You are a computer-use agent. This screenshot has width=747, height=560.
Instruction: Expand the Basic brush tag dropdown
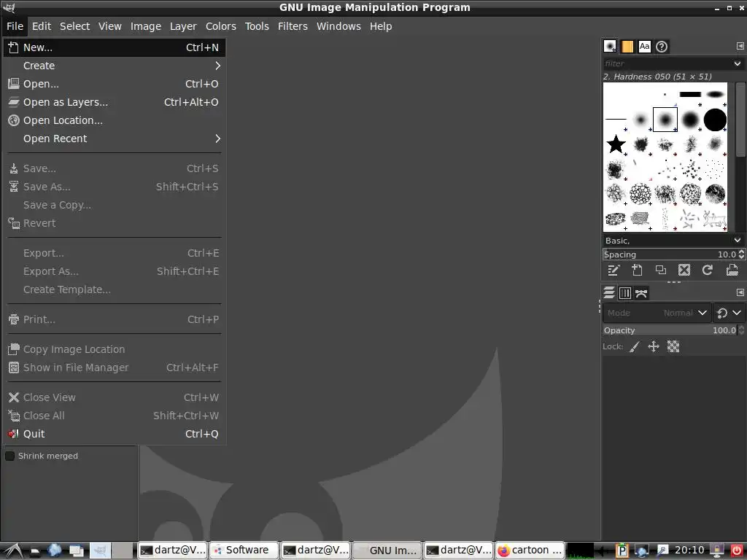click(737, 241)
